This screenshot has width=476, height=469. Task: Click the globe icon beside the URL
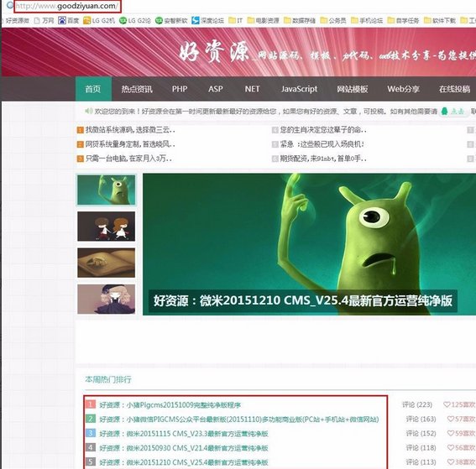(10, 5)
